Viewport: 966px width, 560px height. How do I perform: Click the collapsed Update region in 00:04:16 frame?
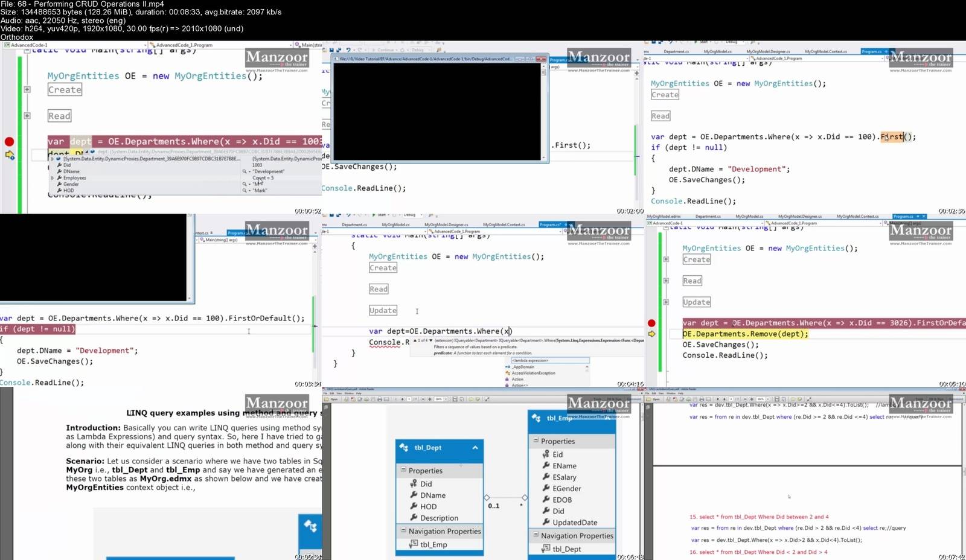pos(383,310)
